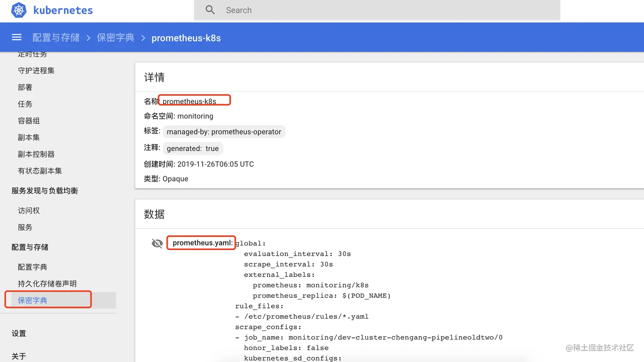This screenshot has width=644, height=362.
Task: Open 副本控制器 in sidebar
Action: (x=36, y=154)
